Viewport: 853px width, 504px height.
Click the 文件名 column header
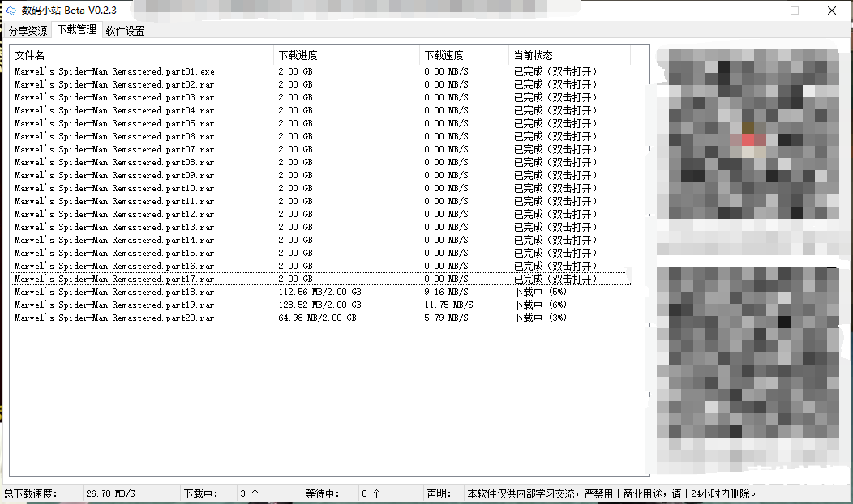[141, 55]
